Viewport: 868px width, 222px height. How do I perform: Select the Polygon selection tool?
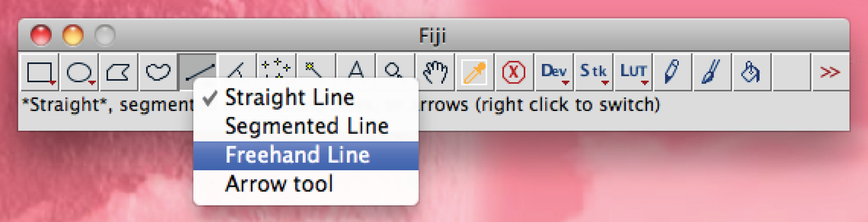coord(119,72)
